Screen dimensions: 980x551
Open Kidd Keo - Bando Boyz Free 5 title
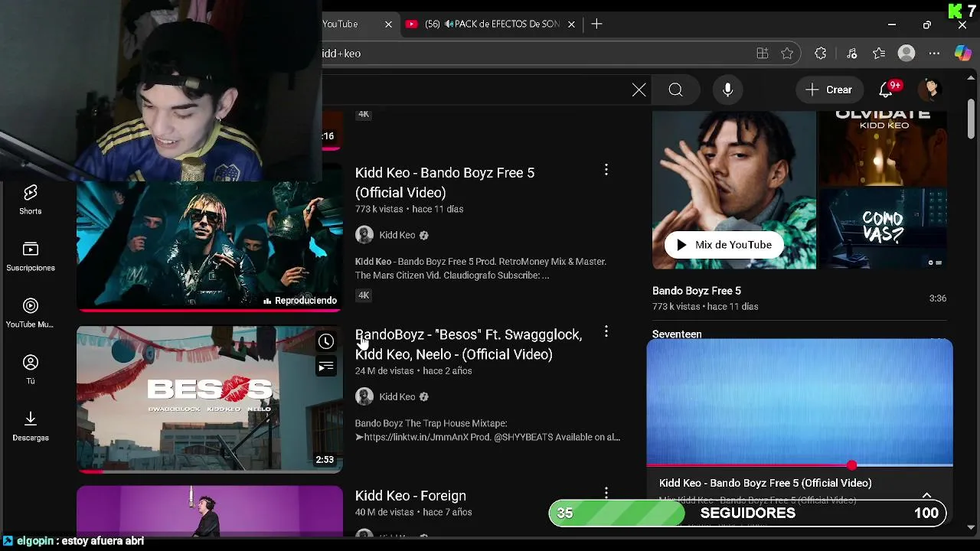point(445,182)
